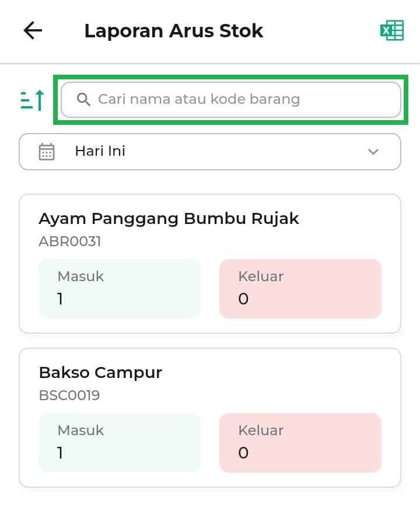
Task: Go back using the left arrow
Action: pyautogui.click(x=33, y=31)
